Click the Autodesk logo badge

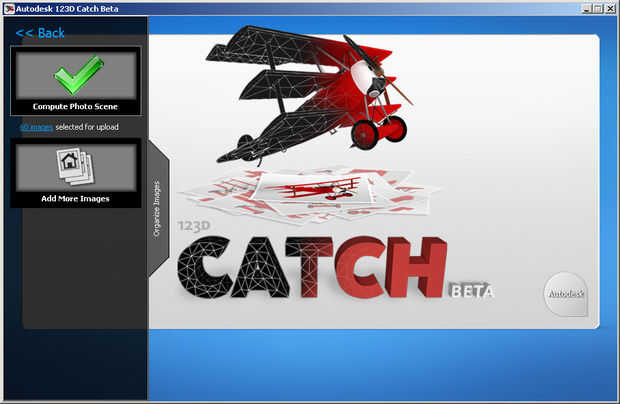click(x=566, y=294)
